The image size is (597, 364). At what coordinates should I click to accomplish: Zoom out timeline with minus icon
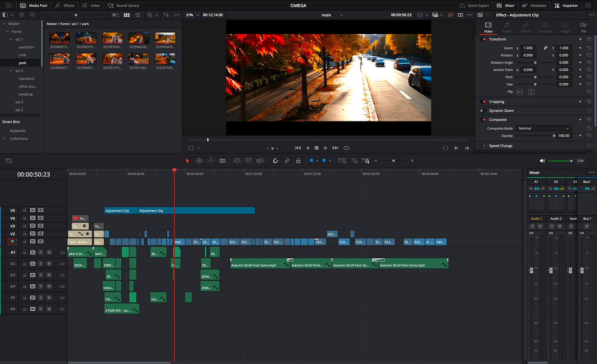point(376,161)
